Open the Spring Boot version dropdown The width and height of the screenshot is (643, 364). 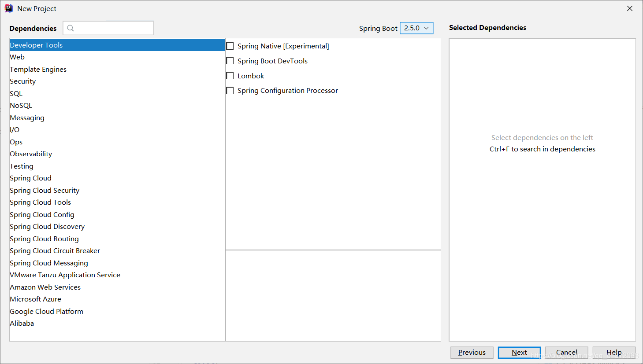(416, 28)
